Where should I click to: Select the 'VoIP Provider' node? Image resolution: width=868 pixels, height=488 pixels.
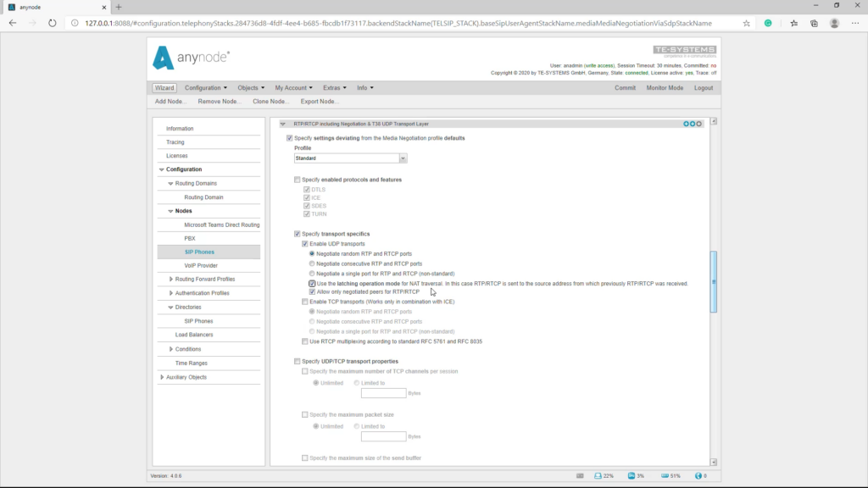click(x=201, y=265)
